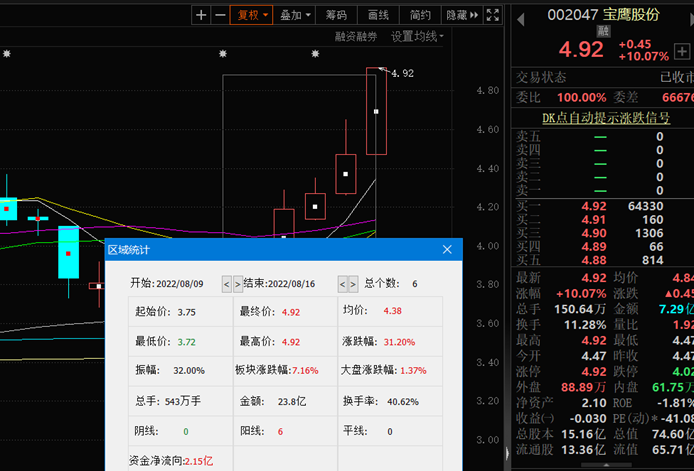Viewport: 694px width, 471px height.
Task: Expand the 叠加 overlay dropdown
Action: pos(296,15)
